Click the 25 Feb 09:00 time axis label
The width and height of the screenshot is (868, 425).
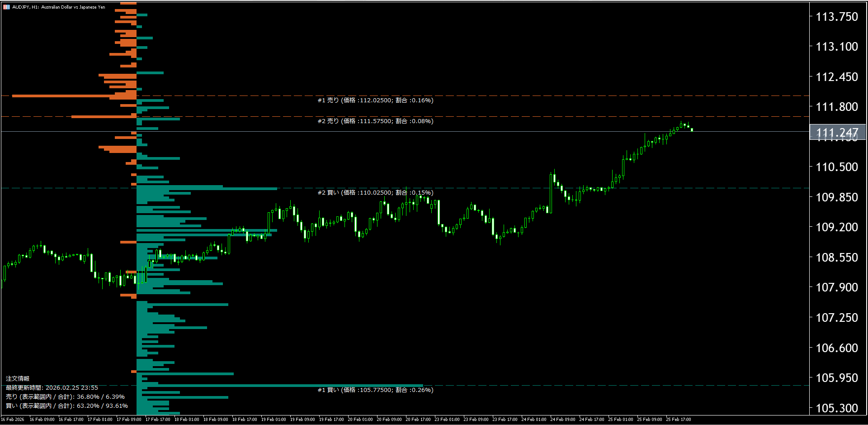(x=650, y=420)
